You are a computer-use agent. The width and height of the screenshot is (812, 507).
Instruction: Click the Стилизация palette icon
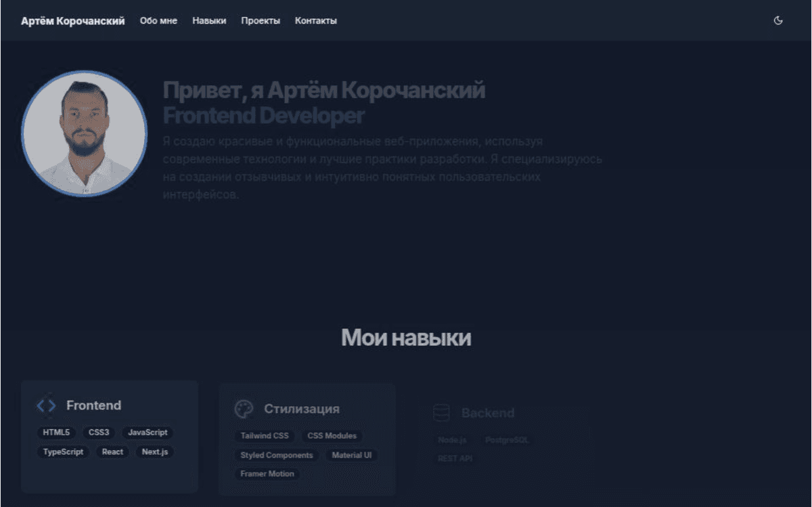point(244,409)
